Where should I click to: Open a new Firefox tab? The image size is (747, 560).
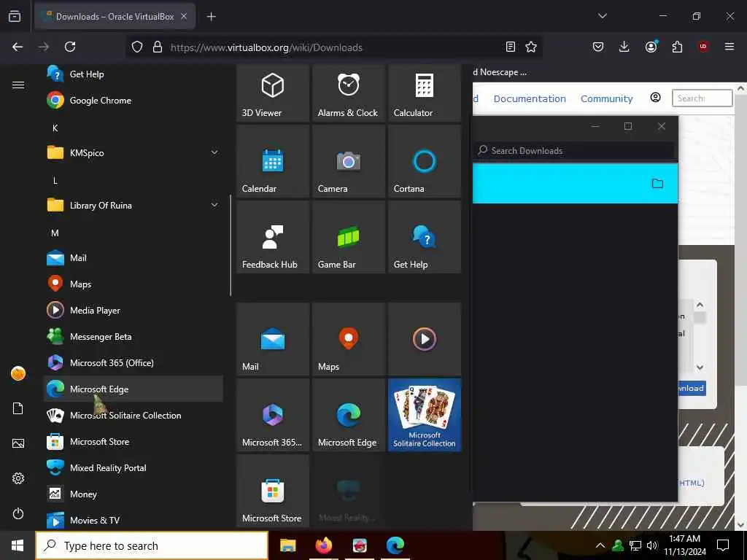(x=212, y=17)
